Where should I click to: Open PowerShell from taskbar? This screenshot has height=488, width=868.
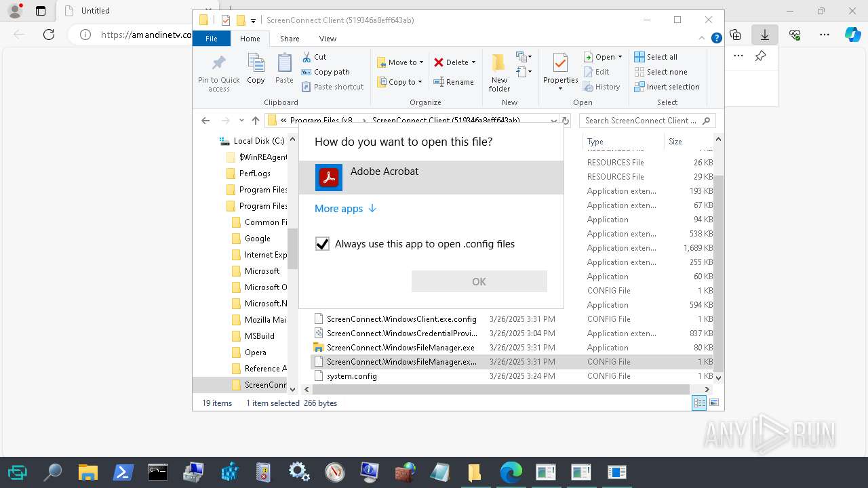(x=123, y=472)
